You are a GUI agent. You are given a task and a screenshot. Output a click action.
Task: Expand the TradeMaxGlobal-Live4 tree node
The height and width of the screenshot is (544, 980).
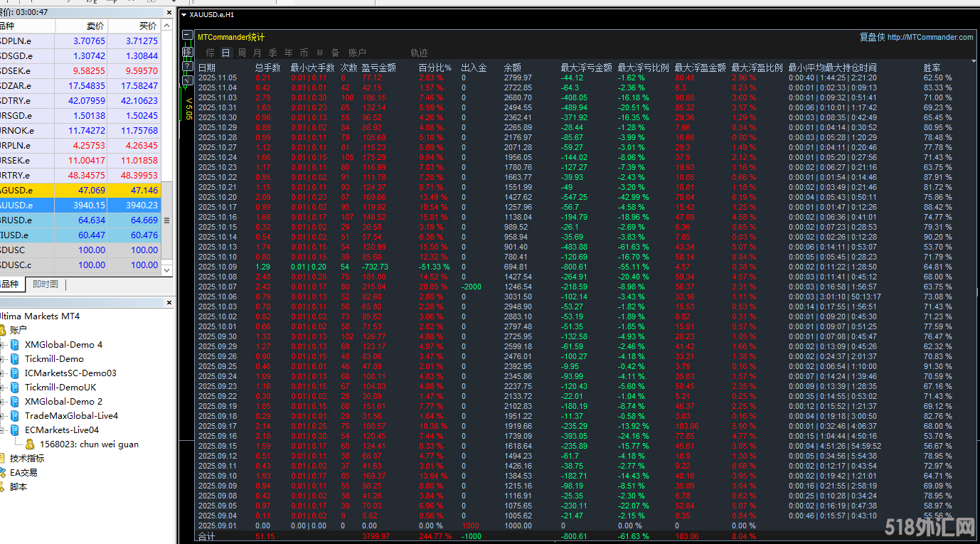pyautogui.click(x=2, y=416)
